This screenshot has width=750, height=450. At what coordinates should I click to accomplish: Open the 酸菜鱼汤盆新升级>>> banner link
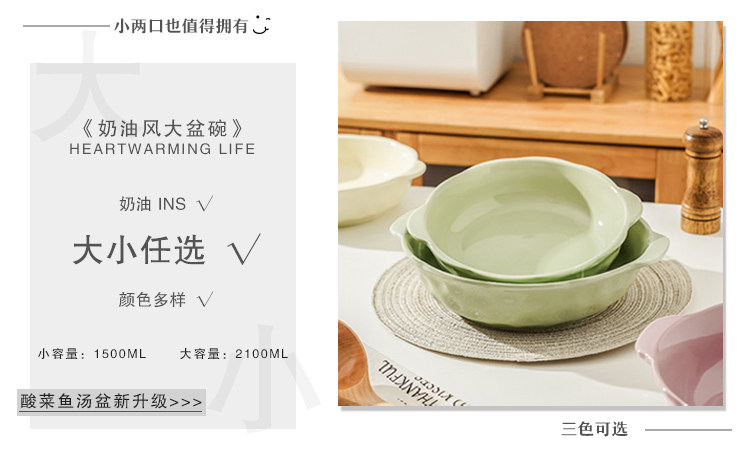coord(111,402)
